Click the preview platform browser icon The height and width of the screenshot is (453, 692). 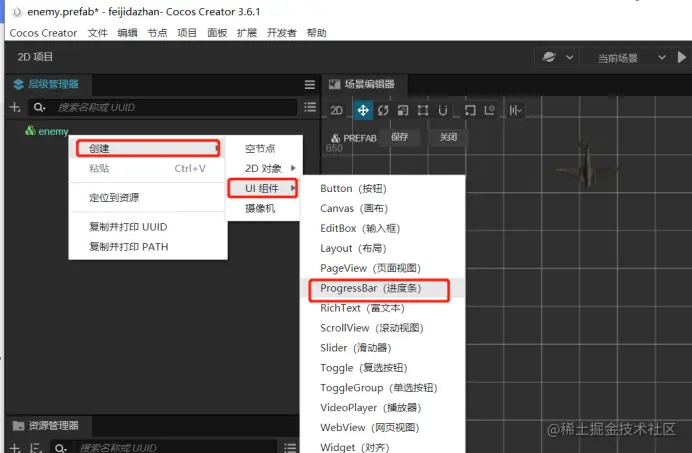(549, 57)
